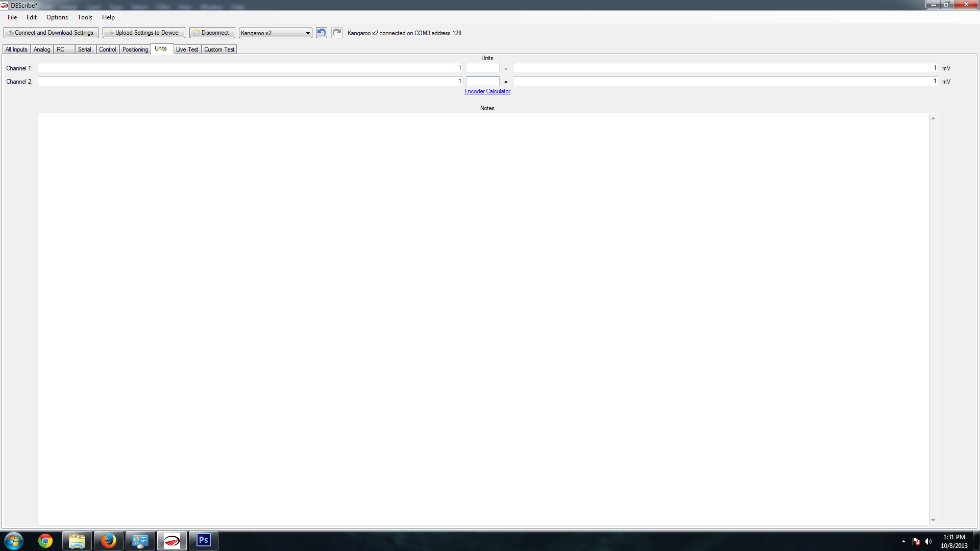980x551 pixels.
Task: Click the undo arrow icon in toolbar
Action: [x=321, y=33]
